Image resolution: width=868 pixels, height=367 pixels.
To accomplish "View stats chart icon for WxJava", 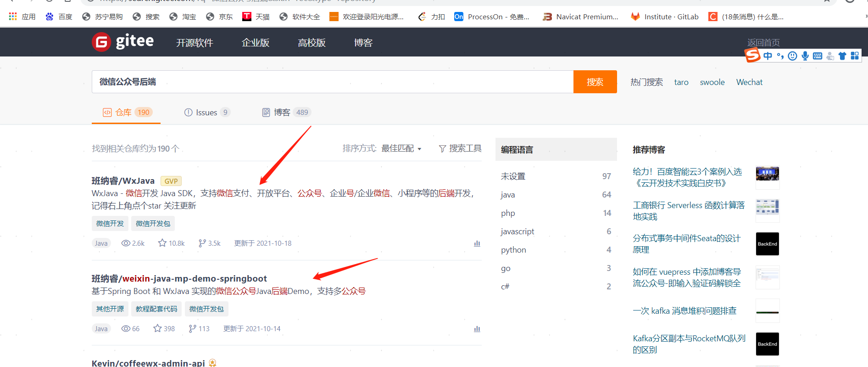I will pyautogui.click(x=477, y=243).
